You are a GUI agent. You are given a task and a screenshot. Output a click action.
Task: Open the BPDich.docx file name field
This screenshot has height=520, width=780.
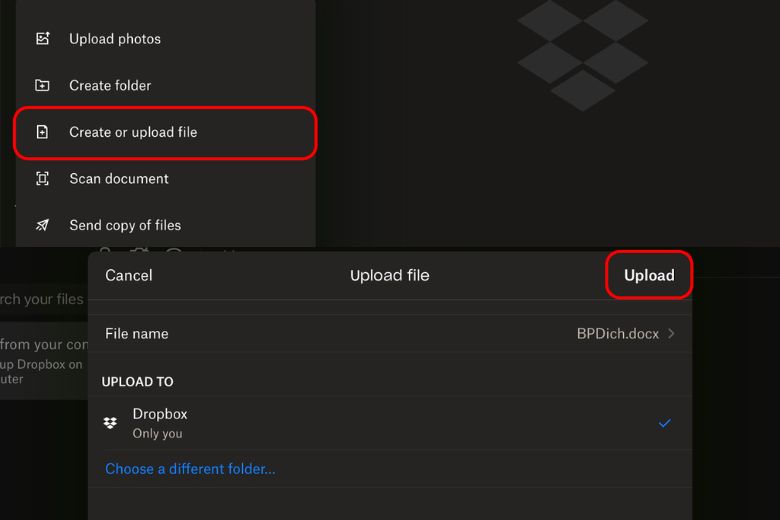617,333
